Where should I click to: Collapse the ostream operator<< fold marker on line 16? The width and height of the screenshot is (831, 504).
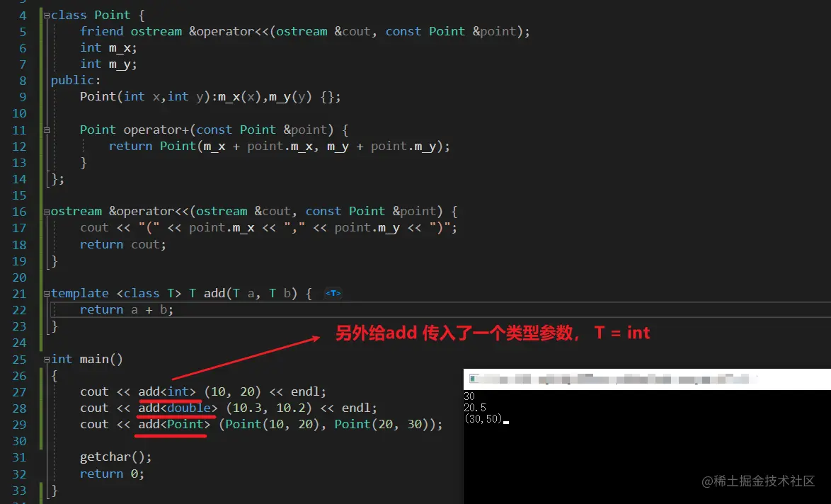point(46,211)
